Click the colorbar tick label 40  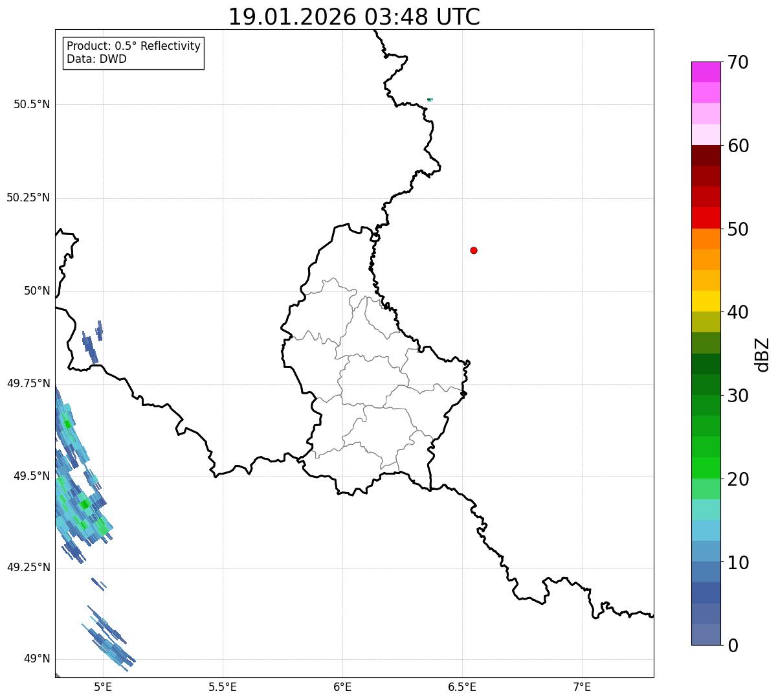coord(738,312)
